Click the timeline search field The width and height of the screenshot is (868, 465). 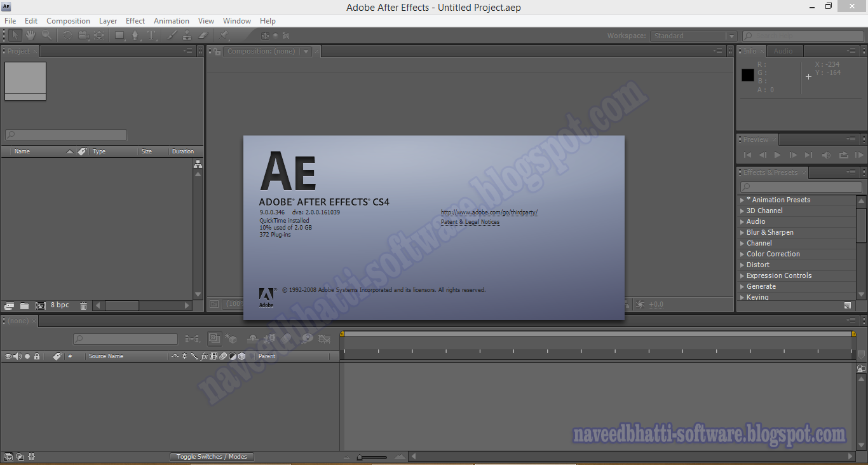(125, 339)
